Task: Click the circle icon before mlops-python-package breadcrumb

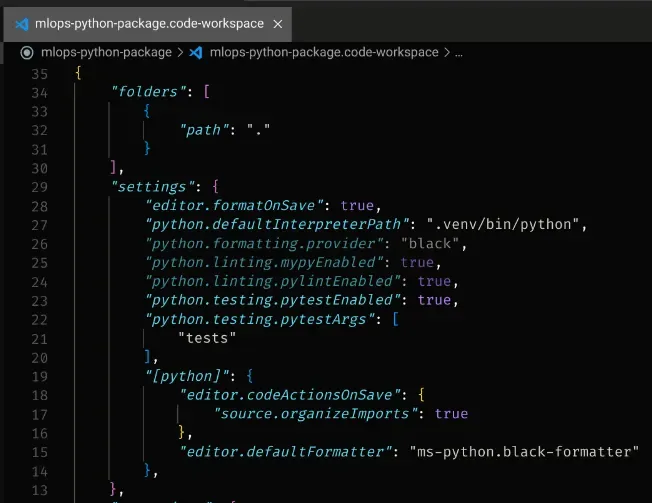Action: coord(27,53)
